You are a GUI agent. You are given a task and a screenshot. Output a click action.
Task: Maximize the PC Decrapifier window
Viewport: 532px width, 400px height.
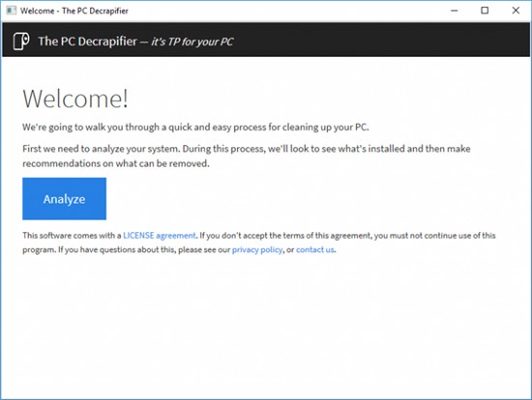(485, 11)
